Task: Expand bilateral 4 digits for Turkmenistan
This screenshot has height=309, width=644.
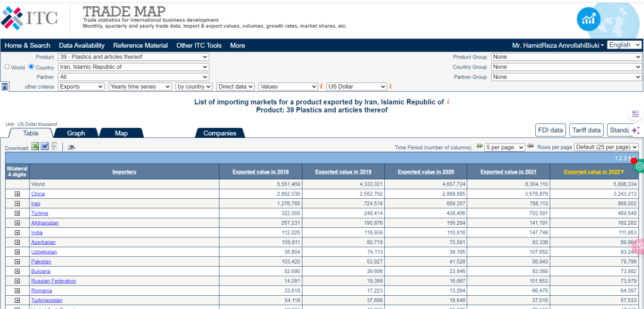Action: click(x=17, y=300)
